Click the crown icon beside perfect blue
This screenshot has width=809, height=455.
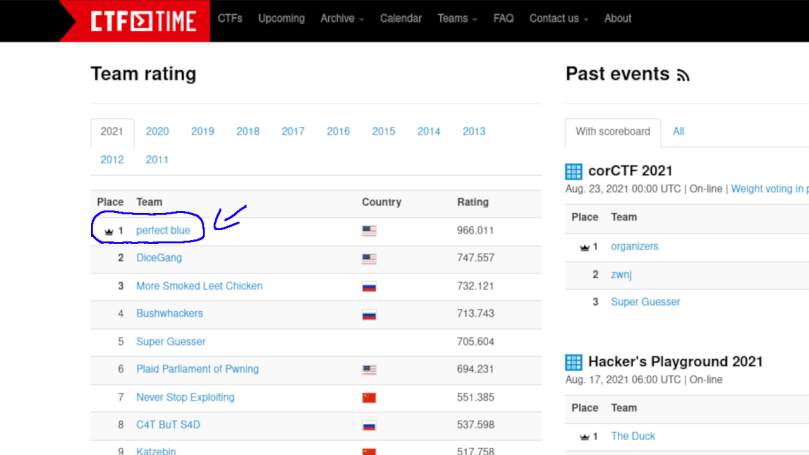(x=108, y=231)
